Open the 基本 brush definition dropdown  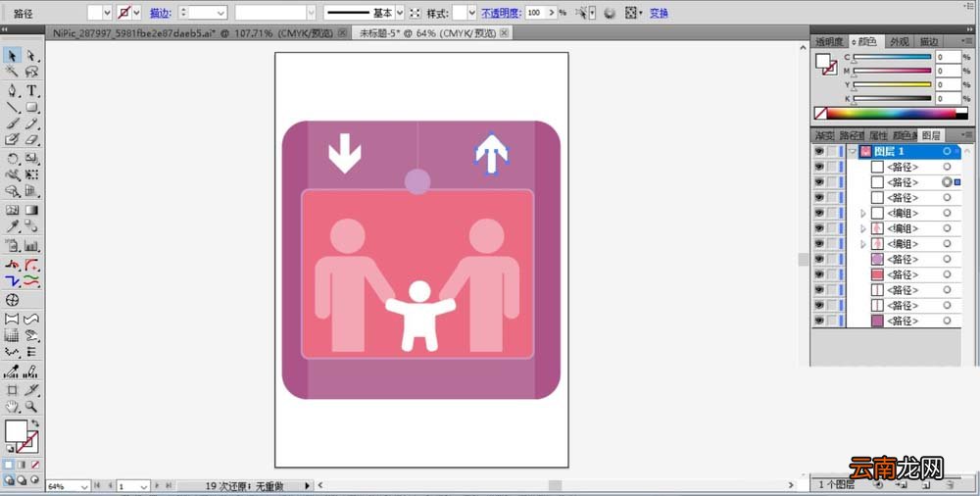coord(400,13)
